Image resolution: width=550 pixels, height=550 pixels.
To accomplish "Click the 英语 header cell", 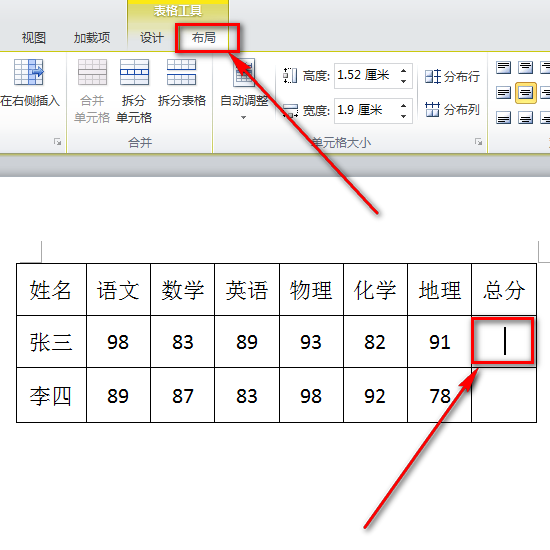I will (x=247, y=289).
